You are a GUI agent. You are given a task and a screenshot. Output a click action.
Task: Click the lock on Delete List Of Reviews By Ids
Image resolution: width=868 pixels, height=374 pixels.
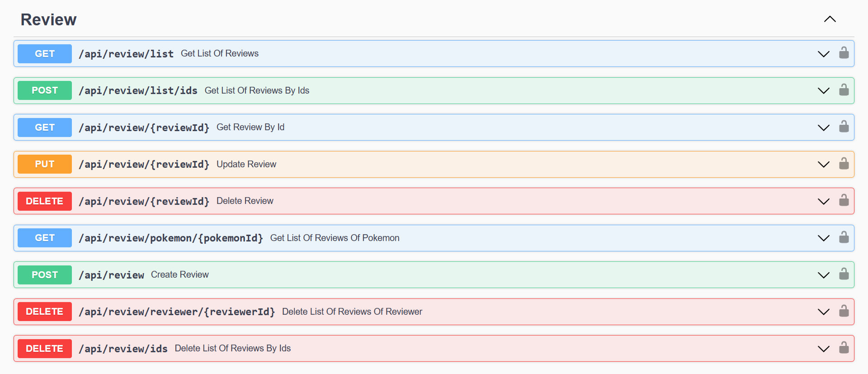point(844,348)
